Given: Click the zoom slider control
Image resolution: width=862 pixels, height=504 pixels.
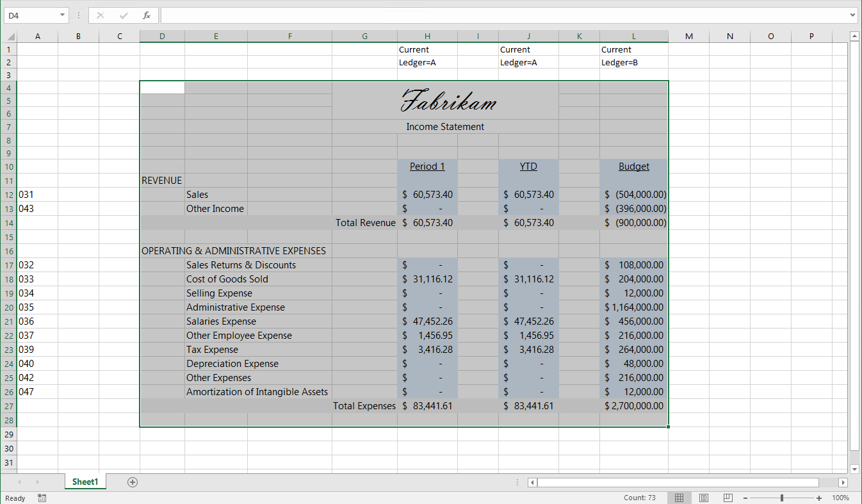Looking at the screenshot, I should 782,498.
